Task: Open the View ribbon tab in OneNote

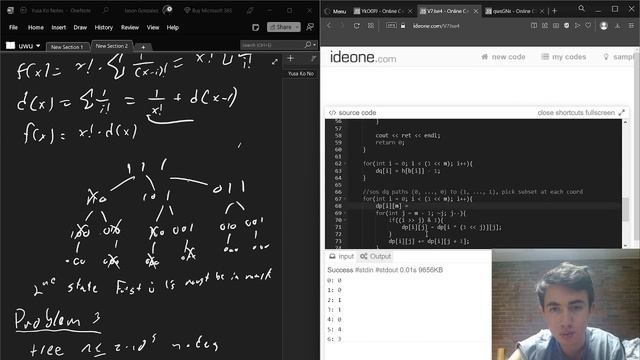Action: click(x=153, y=27)
